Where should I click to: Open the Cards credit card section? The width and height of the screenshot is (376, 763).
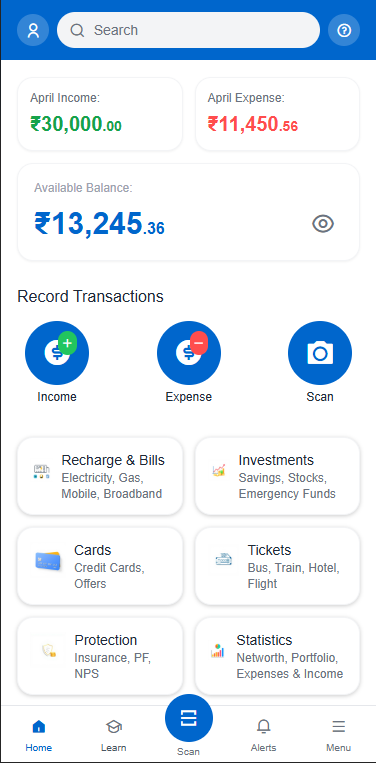[x=100, y=566]
